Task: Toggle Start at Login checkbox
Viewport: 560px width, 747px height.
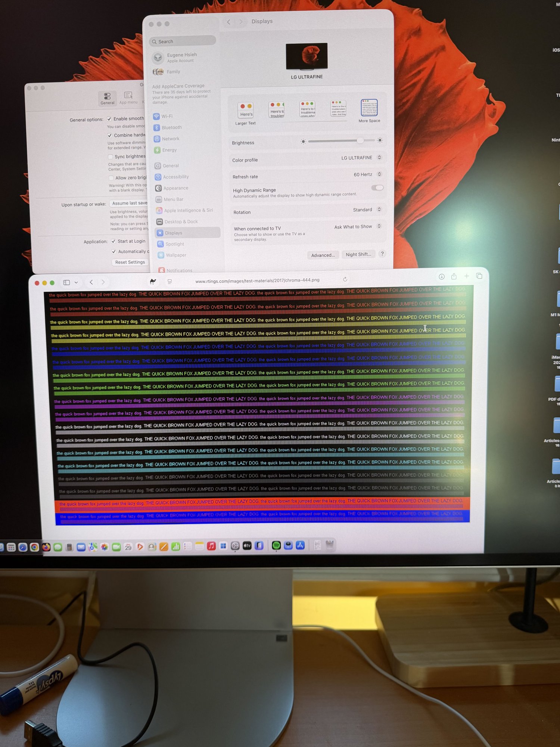Action: [x=113, y=241]
